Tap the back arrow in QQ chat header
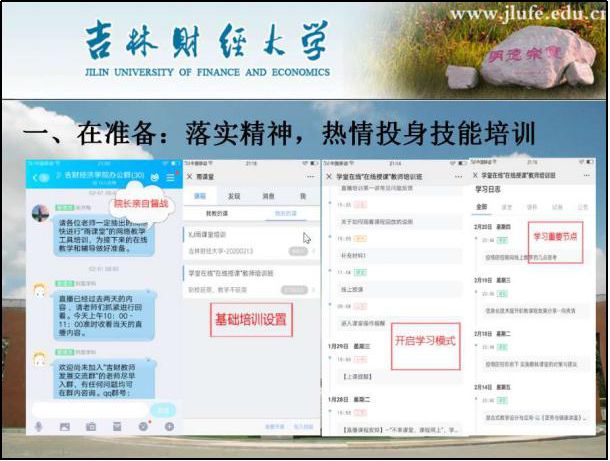The width and height of the screenshot is (610, 461). click(x=32, y=177)
